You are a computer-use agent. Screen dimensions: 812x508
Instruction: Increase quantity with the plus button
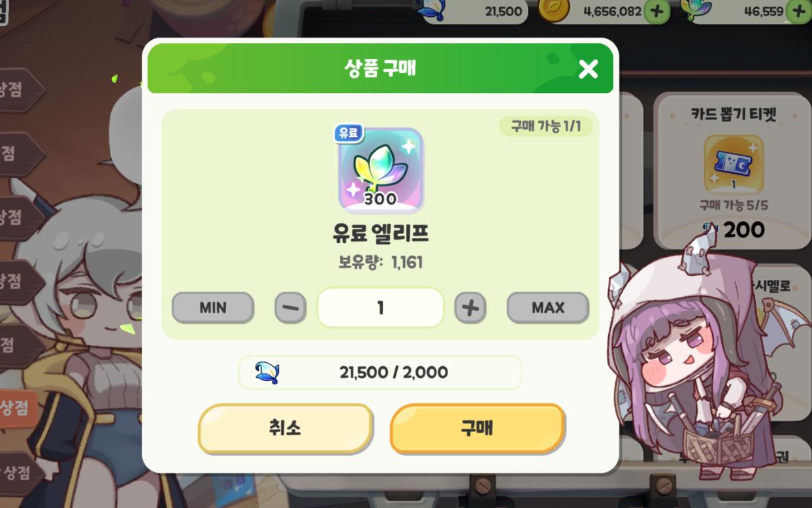470,308
